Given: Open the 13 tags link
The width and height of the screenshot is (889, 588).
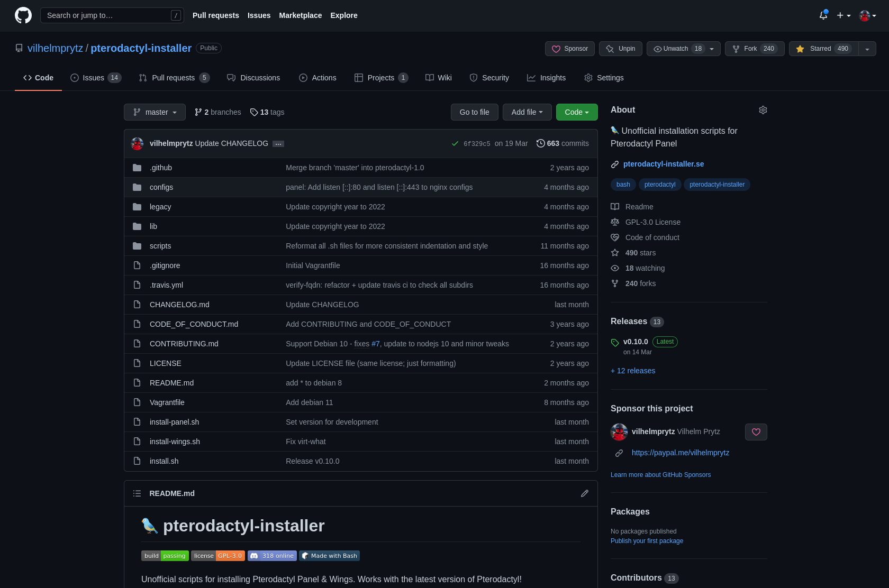Looking at the screenshot, I should (x=267, y=112).
